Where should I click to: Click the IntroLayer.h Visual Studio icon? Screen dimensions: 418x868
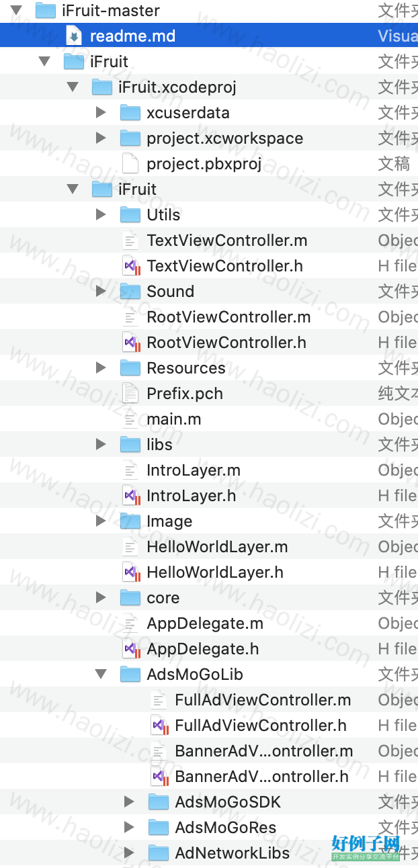[131, 496]
